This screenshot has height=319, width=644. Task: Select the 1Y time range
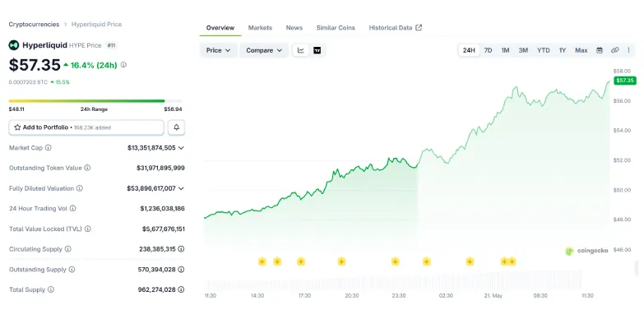pyautogui.click(x=563, y=50)
